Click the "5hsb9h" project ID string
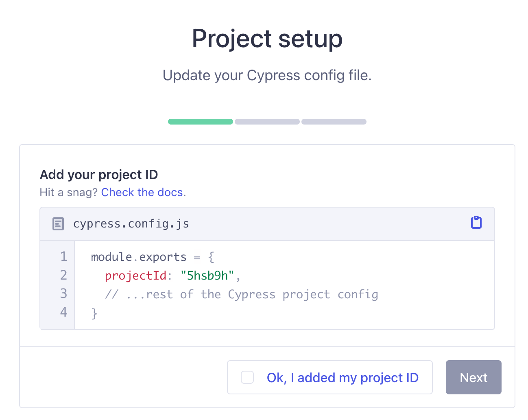Image resolution: width=528 pixels, height=420 pixels. coord(207,276)
